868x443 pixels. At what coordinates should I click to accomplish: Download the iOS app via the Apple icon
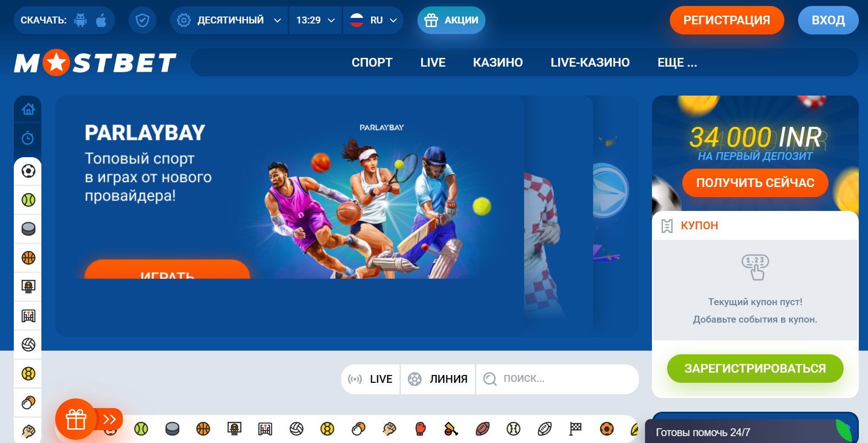tap(101, 20)
